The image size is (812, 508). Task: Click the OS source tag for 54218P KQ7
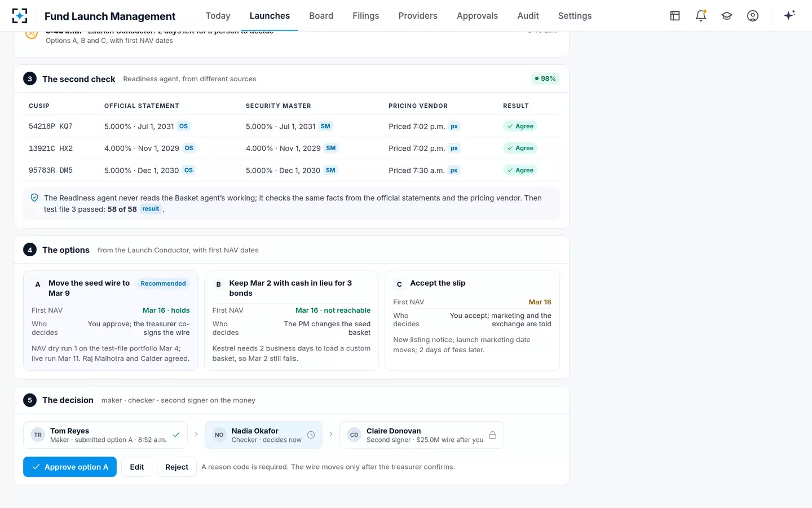(183, 126)
